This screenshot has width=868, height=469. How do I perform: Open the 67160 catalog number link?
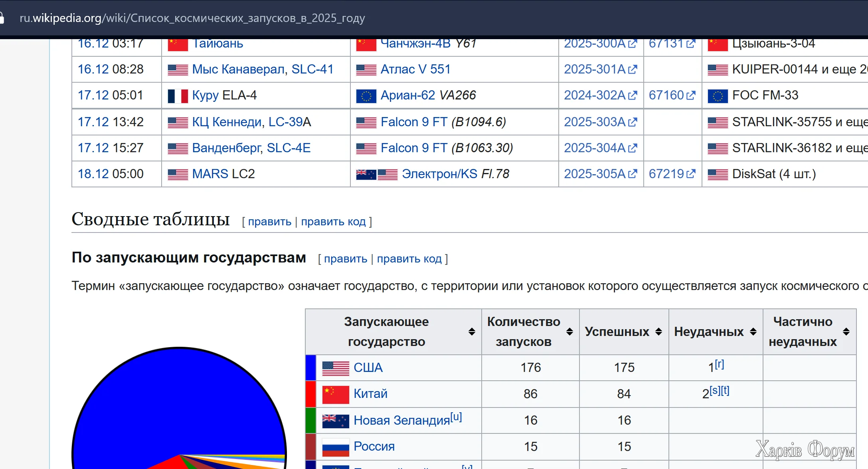666,95
